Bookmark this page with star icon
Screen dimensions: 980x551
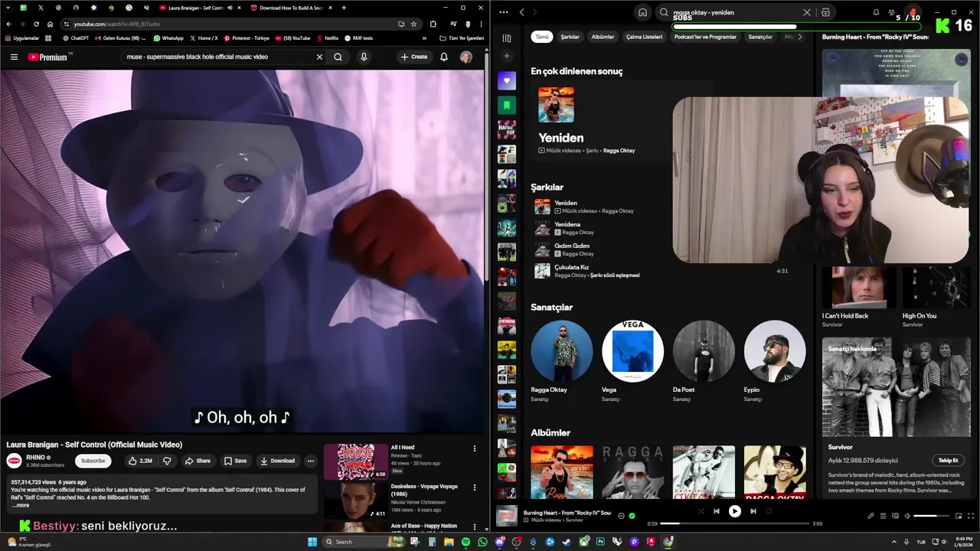click(x=413, y=24)
